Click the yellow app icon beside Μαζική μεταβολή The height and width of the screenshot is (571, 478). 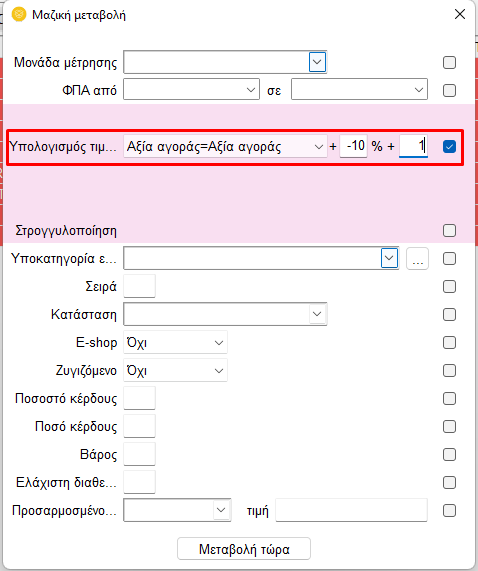click(19, 15)
